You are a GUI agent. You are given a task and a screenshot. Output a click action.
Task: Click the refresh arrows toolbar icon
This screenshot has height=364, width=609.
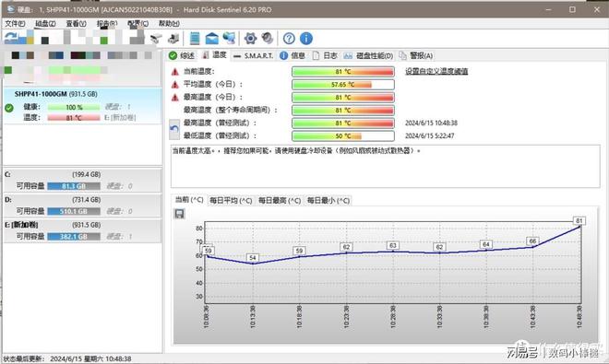click(x=11, y=38)
